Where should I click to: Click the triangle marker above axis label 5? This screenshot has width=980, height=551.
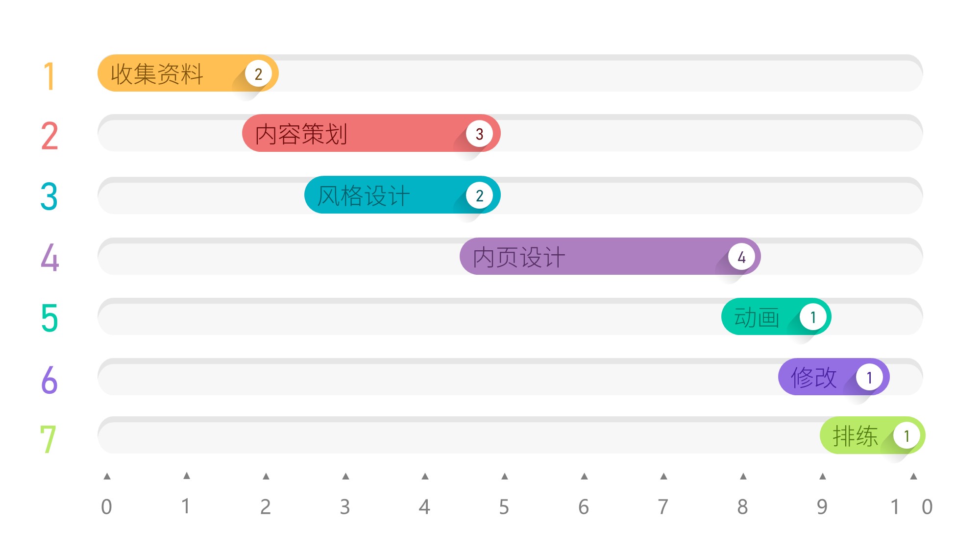pos(505,476)
